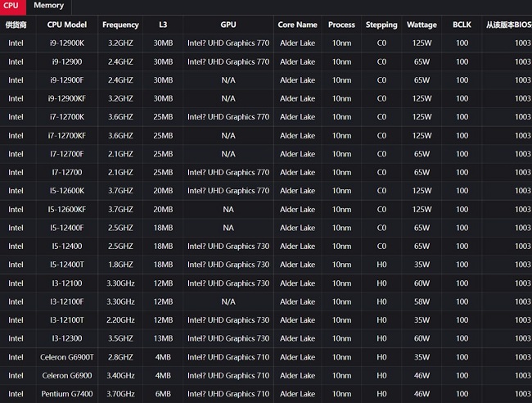Click the N/A GPU cell for I3-12100F

[228, 301]
